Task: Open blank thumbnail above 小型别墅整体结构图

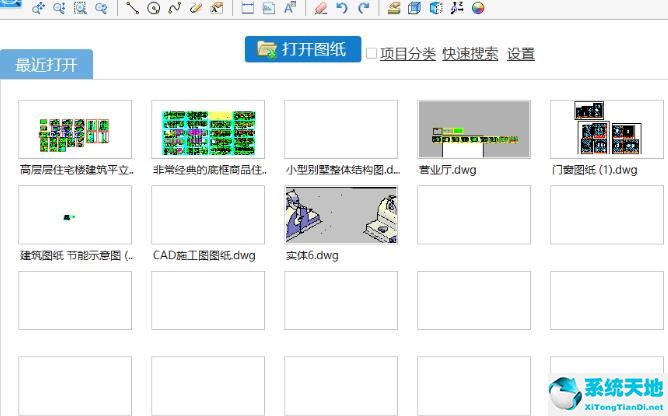Action: coord(341,129)
